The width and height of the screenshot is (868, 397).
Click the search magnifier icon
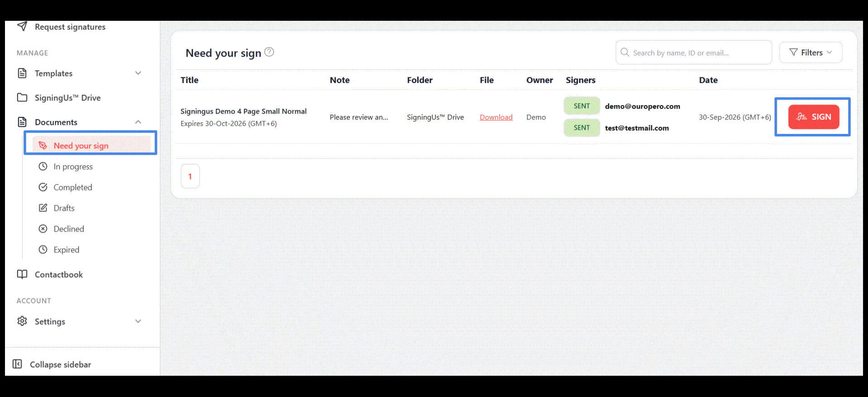coord(625,52)
